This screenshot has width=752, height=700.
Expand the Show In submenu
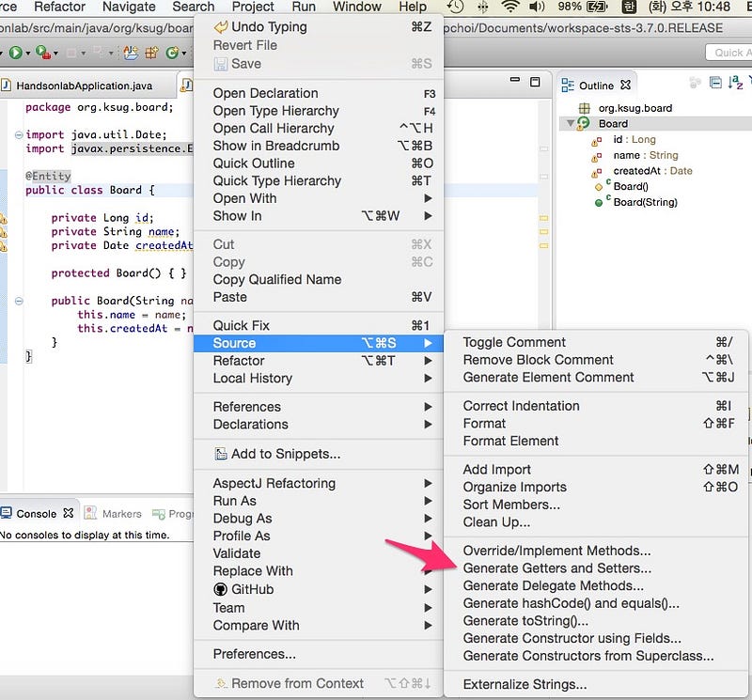pos(319,216)
